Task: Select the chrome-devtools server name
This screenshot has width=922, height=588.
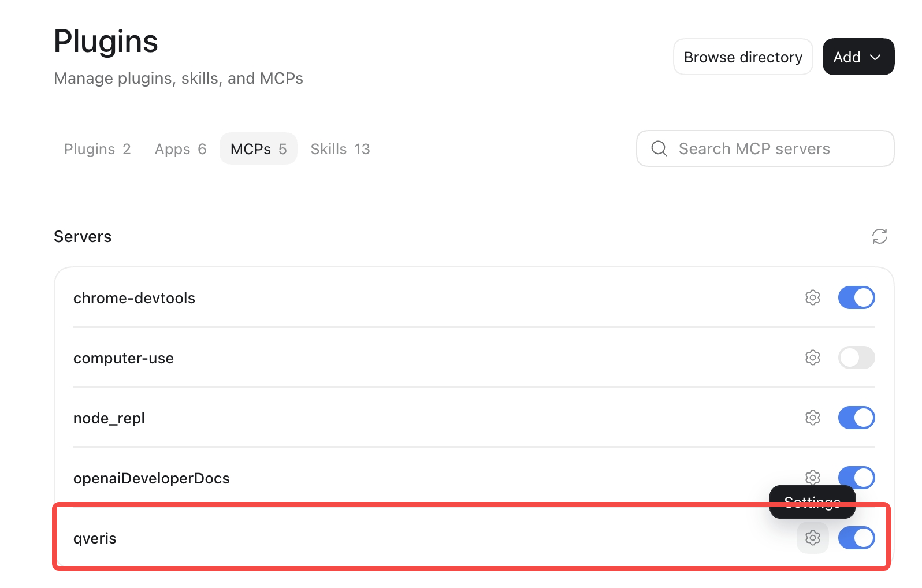Action: click(134, 298)
